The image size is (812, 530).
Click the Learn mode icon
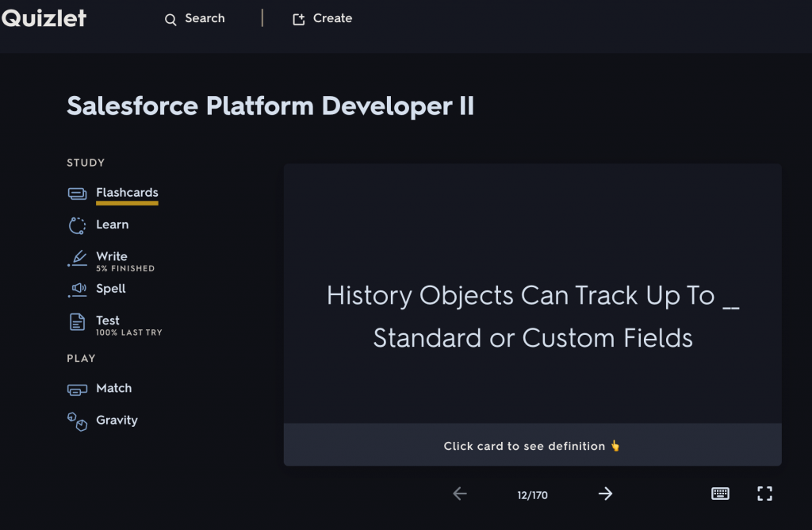(x=77, y=225)
